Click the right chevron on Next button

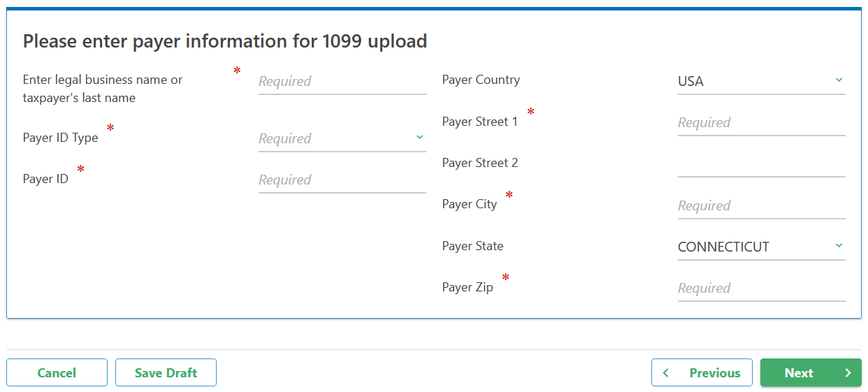tap(848, 373)
